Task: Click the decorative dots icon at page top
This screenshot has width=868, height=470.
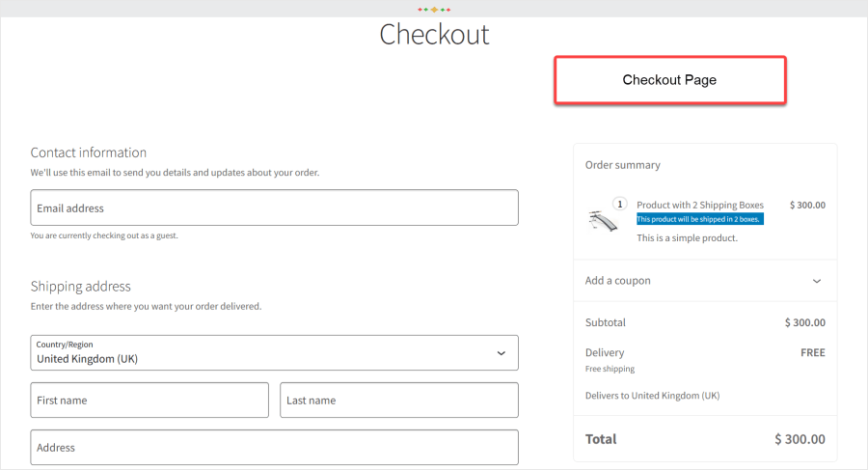Action: 434,10
